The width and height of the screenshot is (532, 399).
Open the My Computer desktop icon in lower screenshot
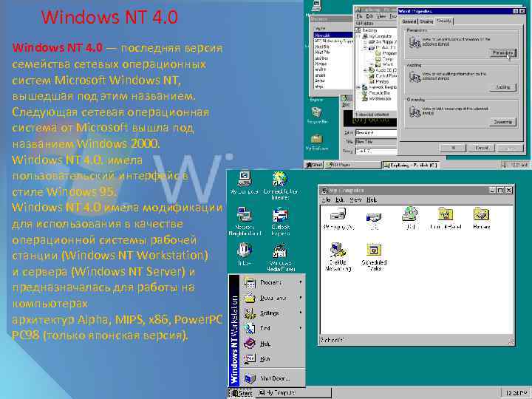point(245,183)
